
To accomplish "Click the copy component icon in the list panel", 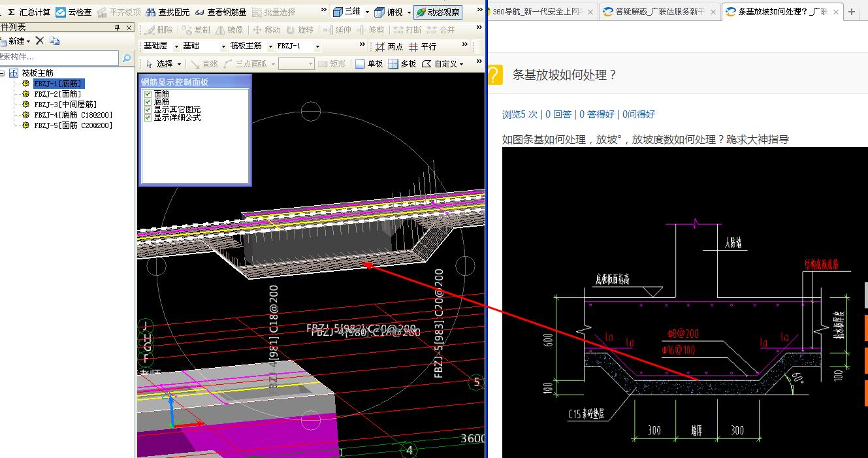I will click(x=54, y=41).
